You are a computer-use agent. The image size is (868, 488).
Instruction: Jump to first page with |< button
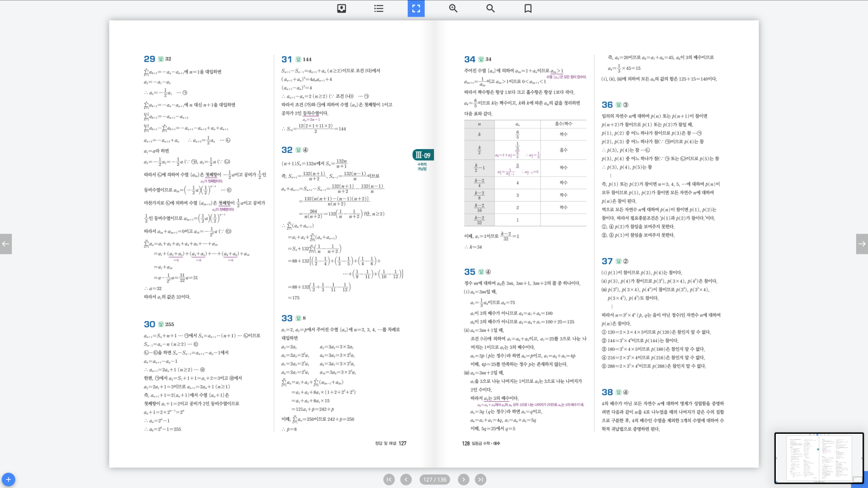coord(388,479)
